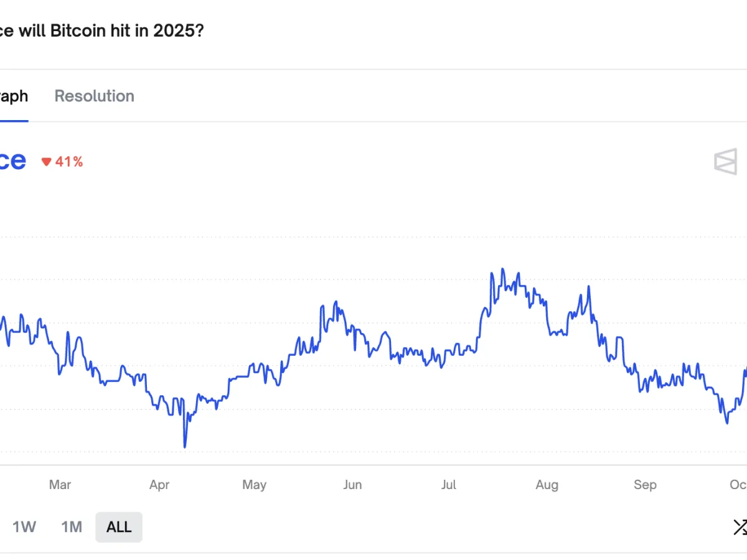Select the 1W timeframe
Viewport: 747px width, 560px height.
(x=24, y=526)
